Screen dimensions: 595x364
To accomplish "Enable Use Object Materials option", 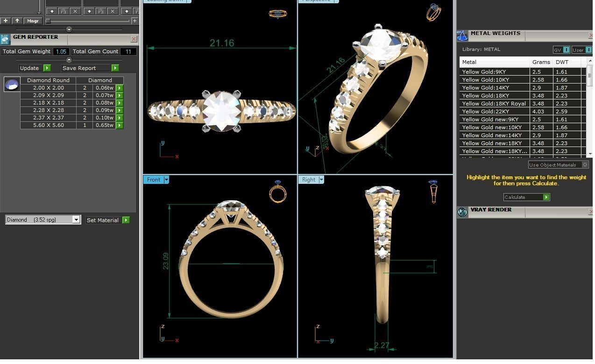I will point(558,165).
